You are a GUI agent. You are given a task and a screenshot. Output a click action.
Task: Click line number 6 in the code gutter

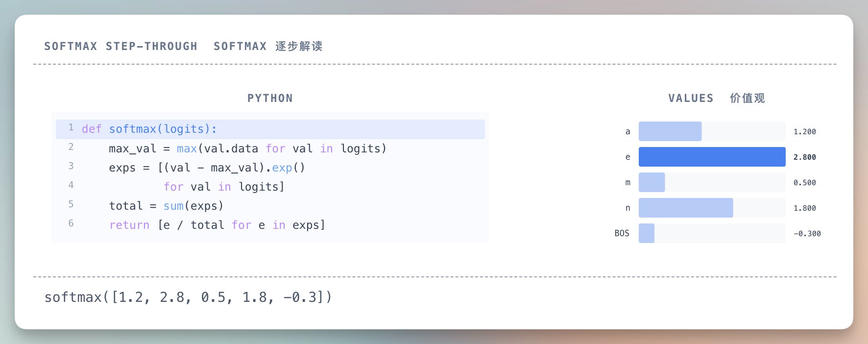point(71,223)
